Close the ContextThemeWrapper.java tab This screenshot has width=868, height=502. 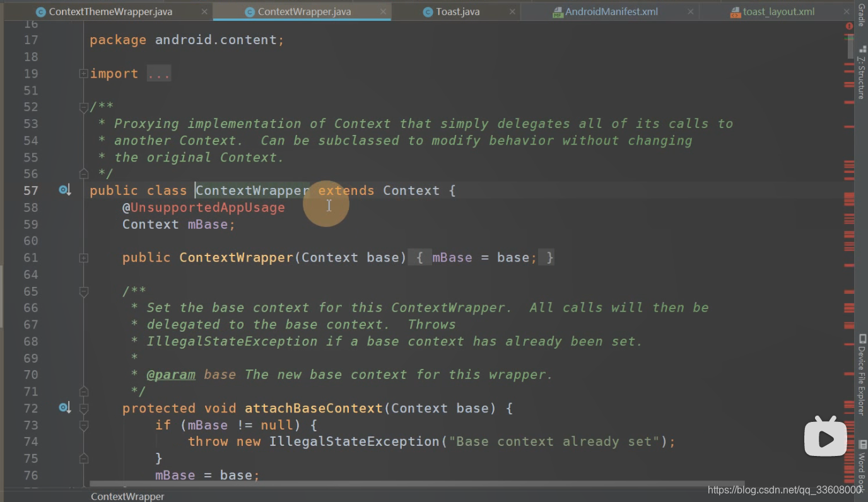(204, 11)
